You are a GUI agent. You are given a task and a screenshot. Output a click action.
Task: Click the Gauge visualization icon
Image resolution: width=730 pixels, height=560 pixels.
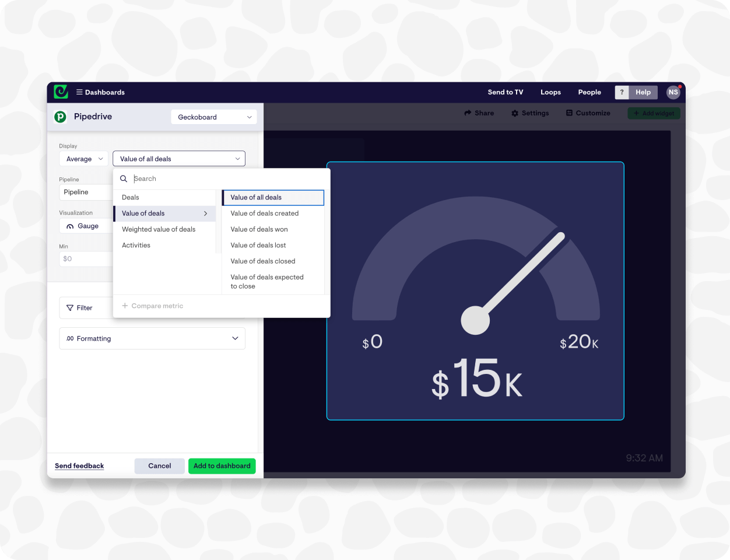(x=70, y=226)
